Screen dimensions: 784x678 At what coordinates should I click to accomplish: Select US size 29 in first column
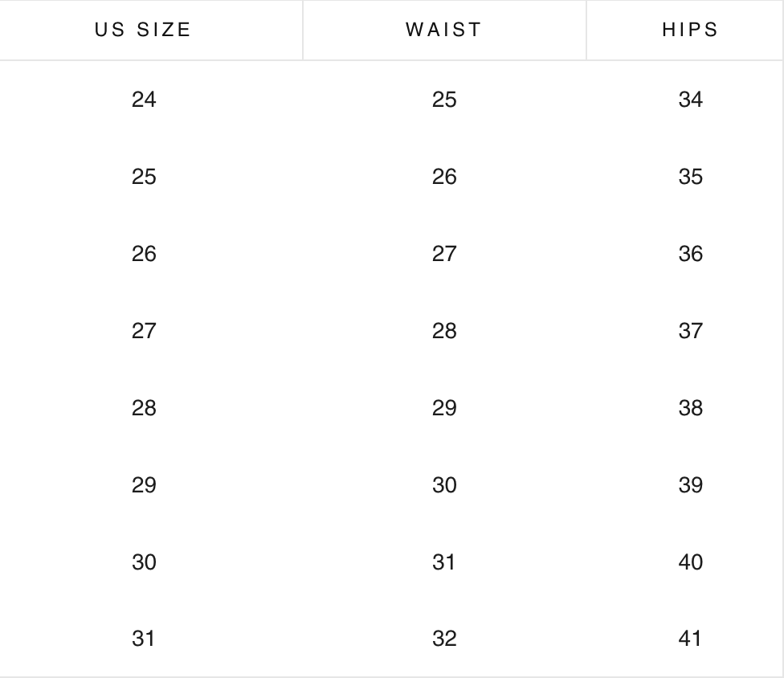coord(144,485)
